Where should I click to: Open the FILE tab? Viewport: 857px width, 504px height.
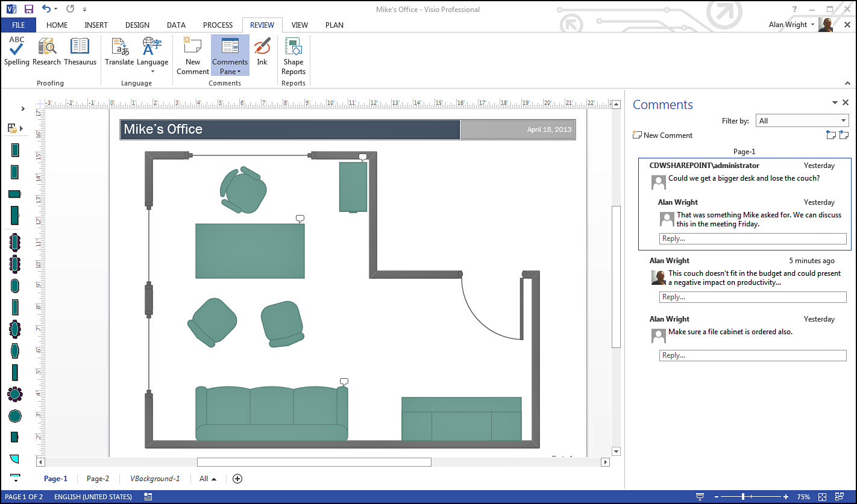pyautogui.click(x=18, y=25)
